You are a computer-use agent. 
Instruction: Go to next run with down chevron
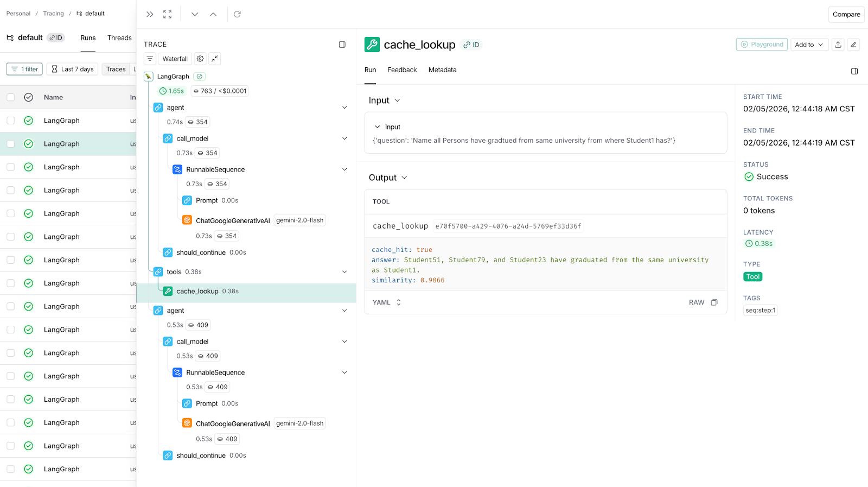point(195,14)
